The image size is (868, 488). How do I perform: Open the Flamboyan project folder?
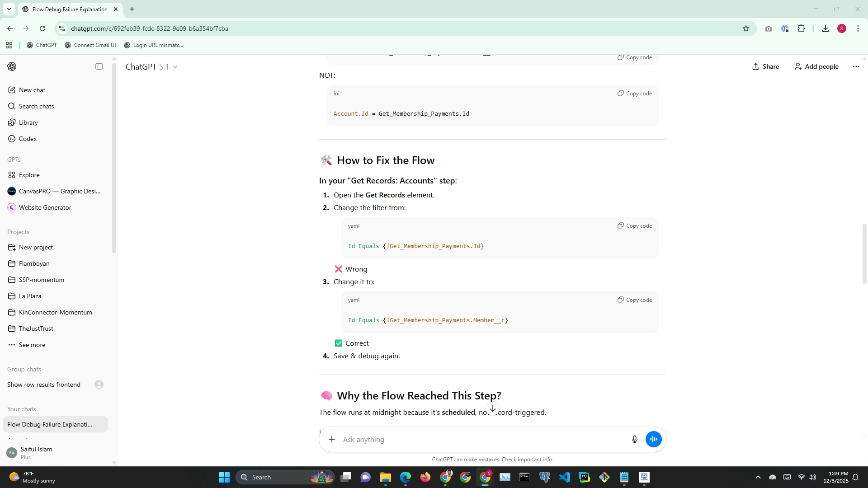(x=34, y=263)
